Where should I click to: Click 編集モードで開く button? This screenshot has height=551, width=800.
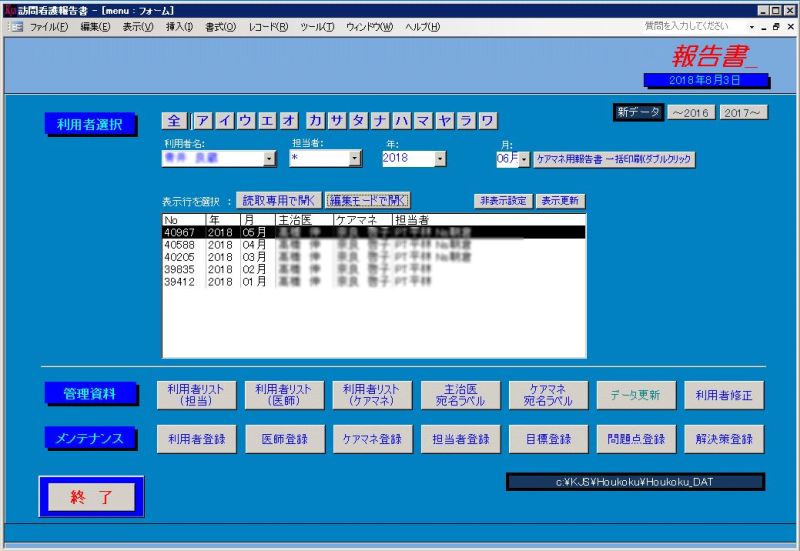coord(368,200)
